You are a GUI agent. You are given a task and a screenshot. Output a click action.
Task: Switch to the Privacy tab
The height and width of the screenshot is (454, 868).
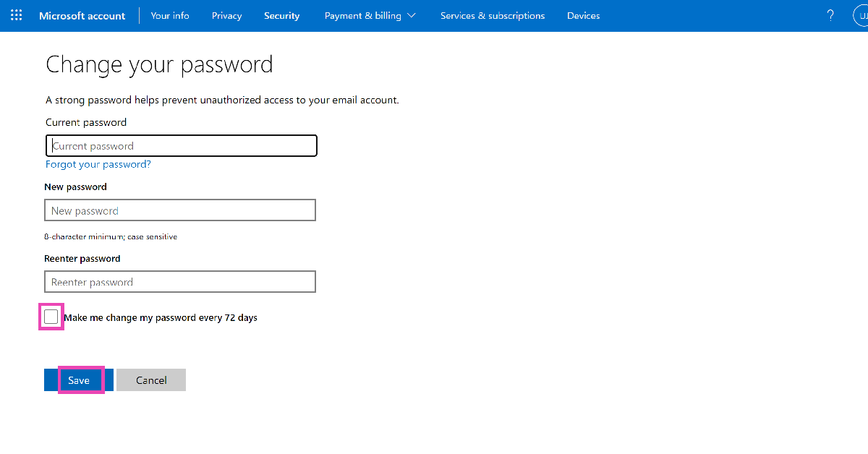(x=226, y=16)
